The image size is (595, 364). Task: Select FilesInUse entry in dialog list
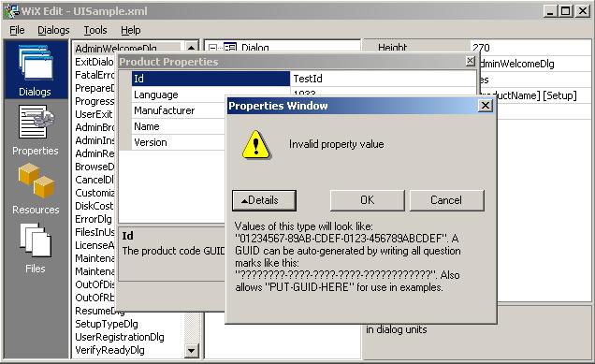[94, 232]
